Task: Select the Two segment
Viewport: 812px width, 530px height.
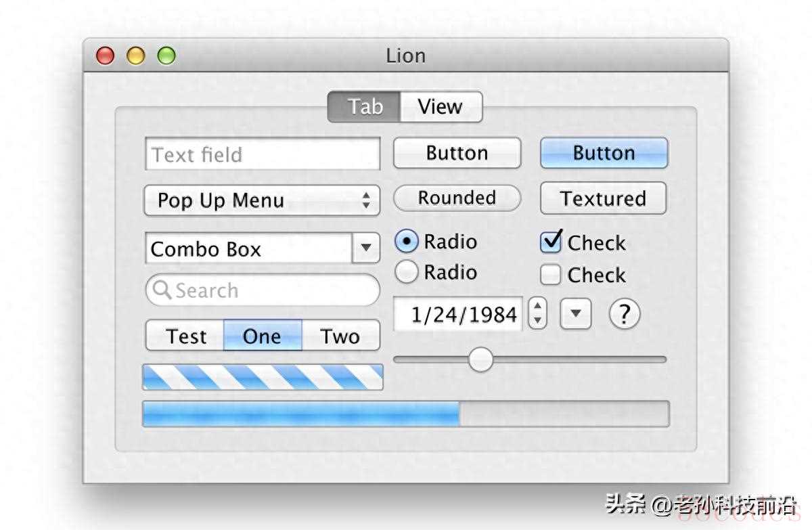Action: (340, 336)
